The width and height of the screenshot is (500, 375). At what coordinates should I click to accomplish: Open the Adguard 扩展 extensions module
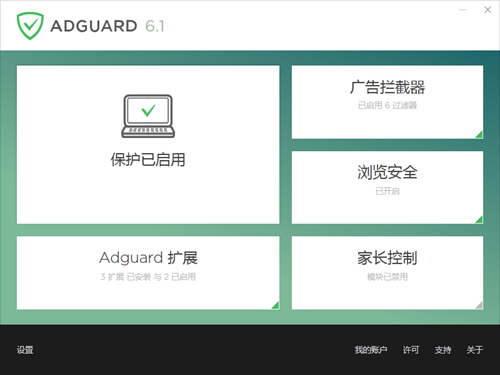coord(148,273)
